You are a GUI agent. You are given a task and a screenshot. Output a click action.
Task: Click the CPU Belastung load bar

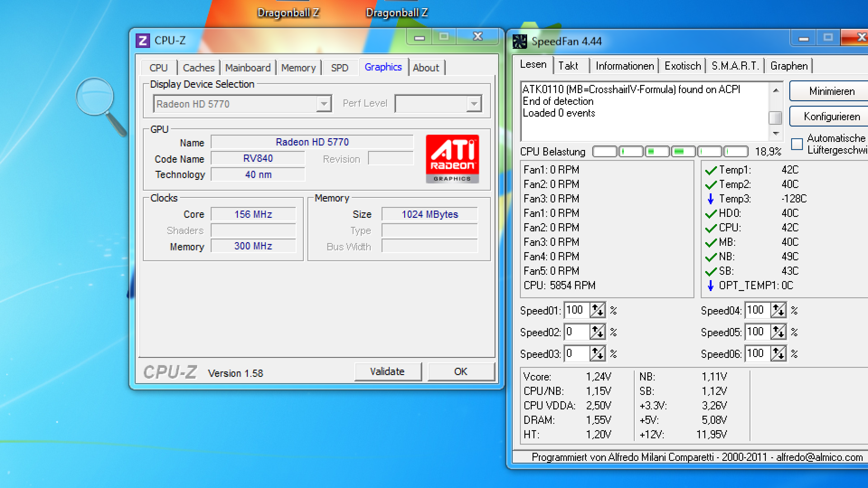coord(670,151)
